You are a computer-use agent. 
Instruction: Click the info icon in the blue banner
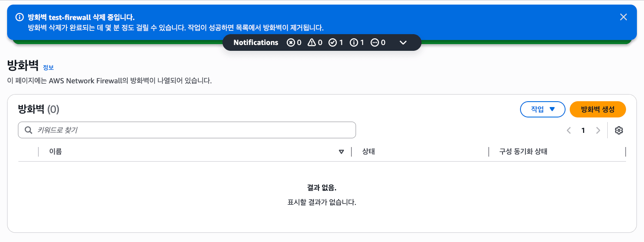[19, 17]
